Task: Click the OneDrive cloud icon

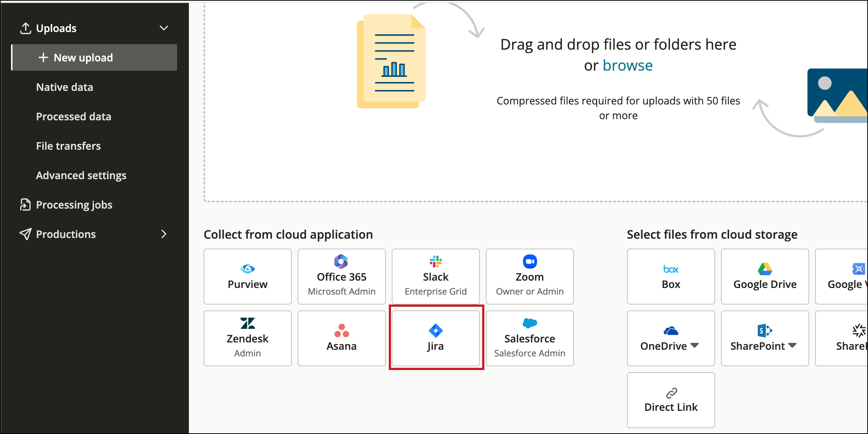Action: click(x=671, y=331)
